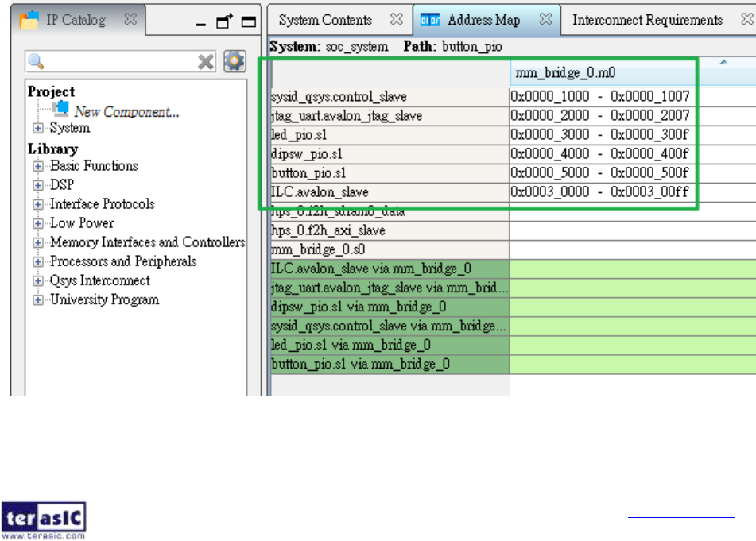
Task: Select ILC.avalon_slave via mm_bridge_0 row
Action: click(x=390, y=269)
